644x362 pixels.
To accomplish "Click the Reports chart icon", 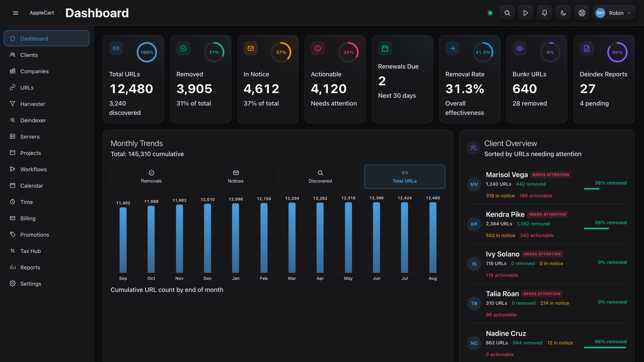I will click(12, 267).
